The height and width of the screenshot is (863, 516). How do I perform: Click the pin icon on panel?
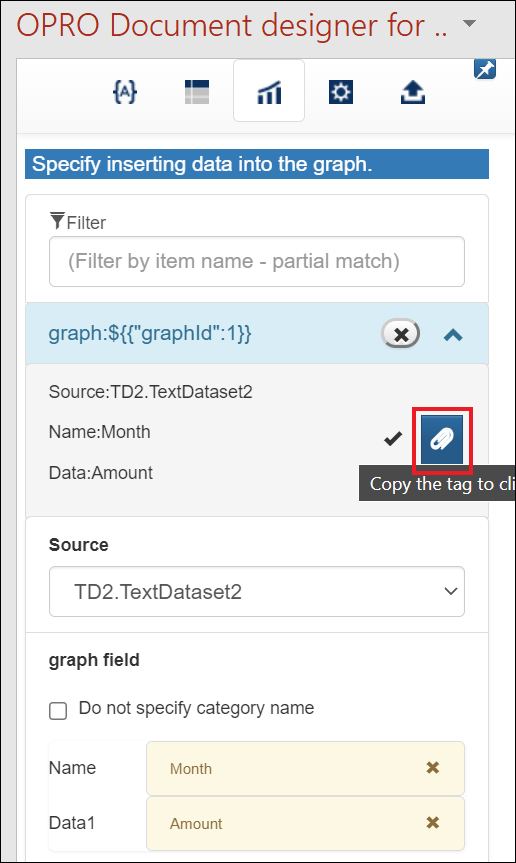(485, 70)
